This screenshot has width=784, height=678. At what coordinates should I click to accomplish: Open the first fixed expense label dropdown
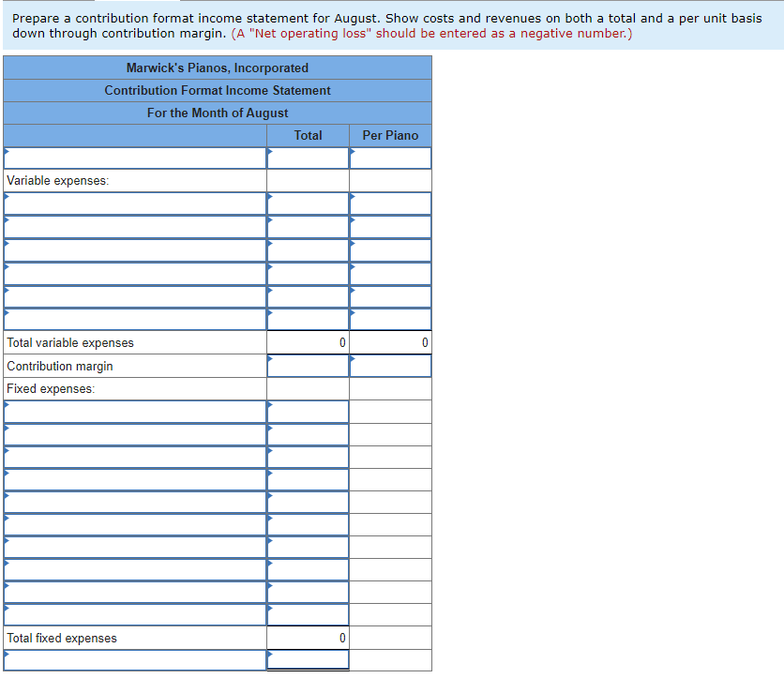135,412
